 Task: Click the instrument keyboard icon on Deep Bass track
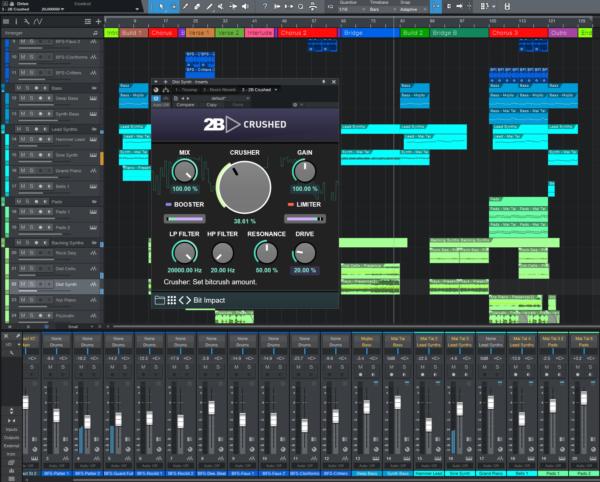tap(93, 98)
